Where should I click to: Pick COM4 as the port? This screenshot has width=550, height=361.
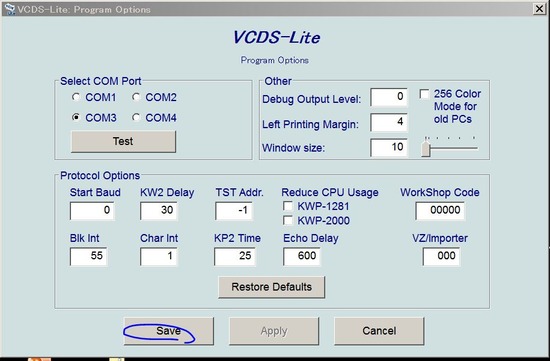pyautogui.click(x=136, y=117)
